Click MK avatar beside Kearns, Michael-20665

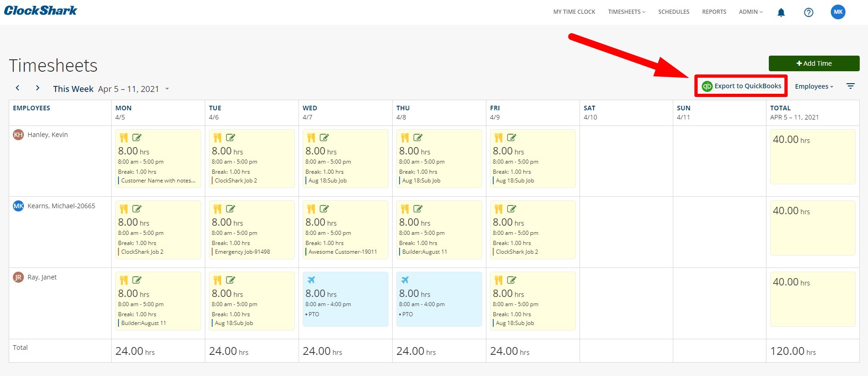pos(18,206)
